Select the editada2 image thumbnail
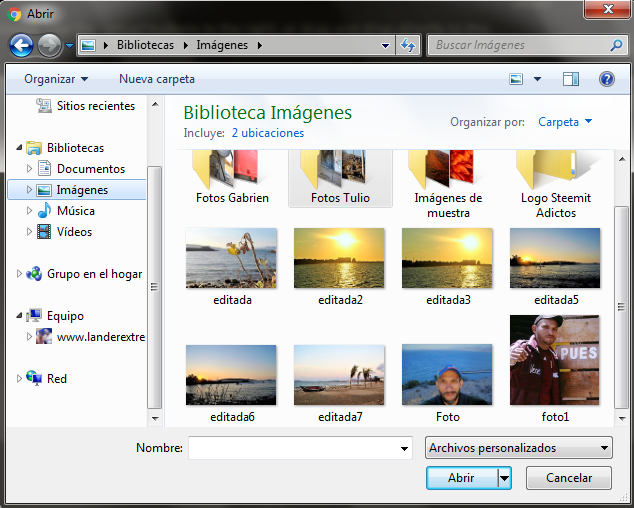 (339, 258)
